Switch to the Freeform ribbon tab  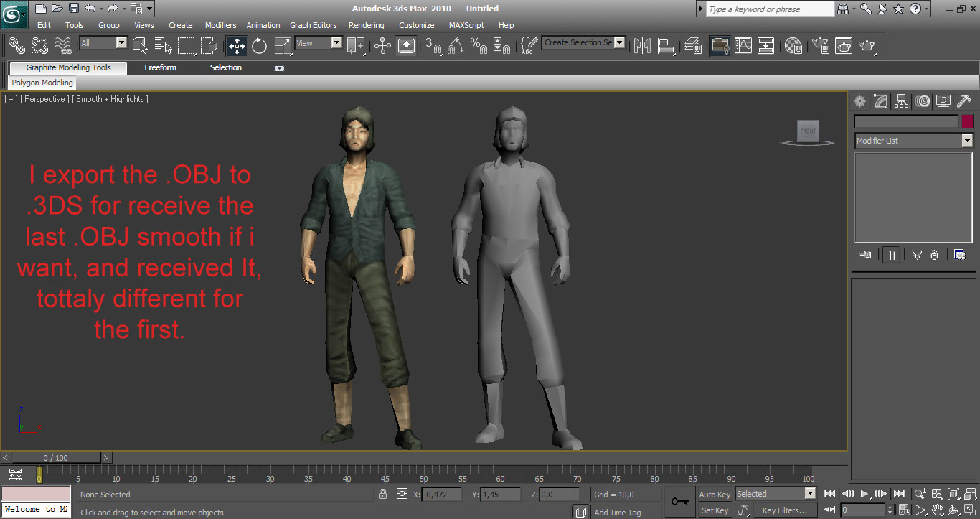pos(160,67)
